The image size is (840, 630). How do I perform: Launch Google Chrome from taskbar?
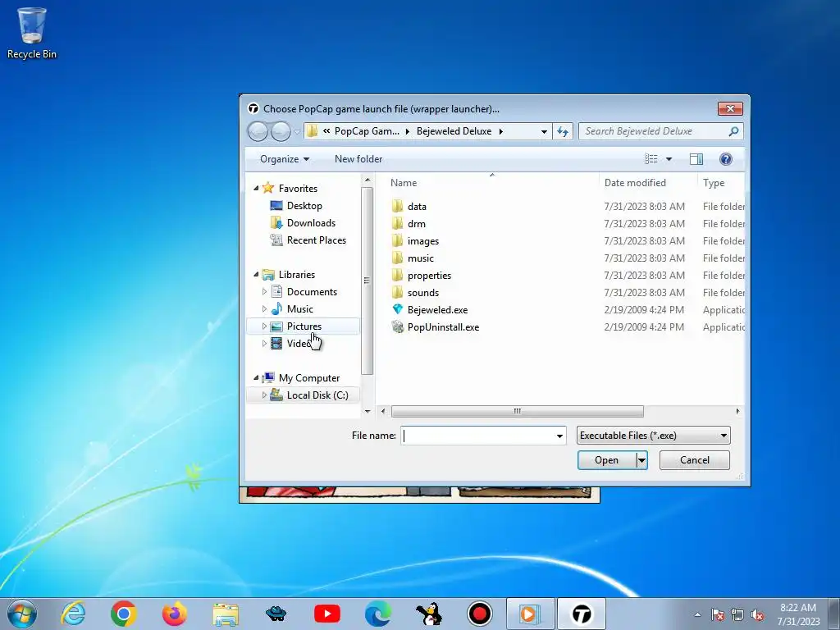click(124, 614)
